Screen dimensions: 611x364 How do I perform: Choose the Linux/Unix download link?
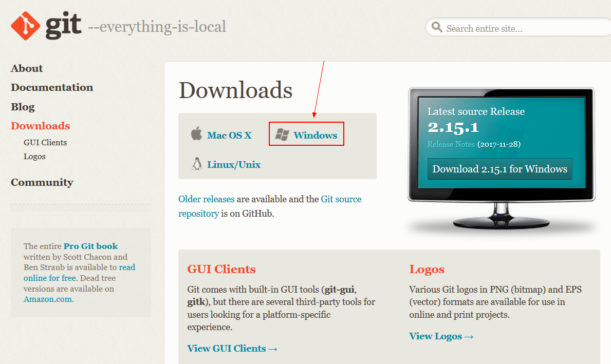pos(234,165)
